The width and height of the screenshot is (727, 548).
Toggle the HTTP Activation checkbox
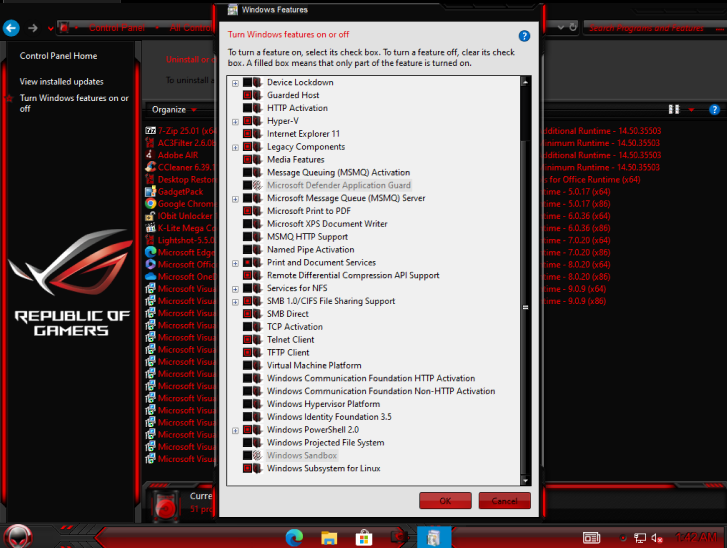[248, 108]
